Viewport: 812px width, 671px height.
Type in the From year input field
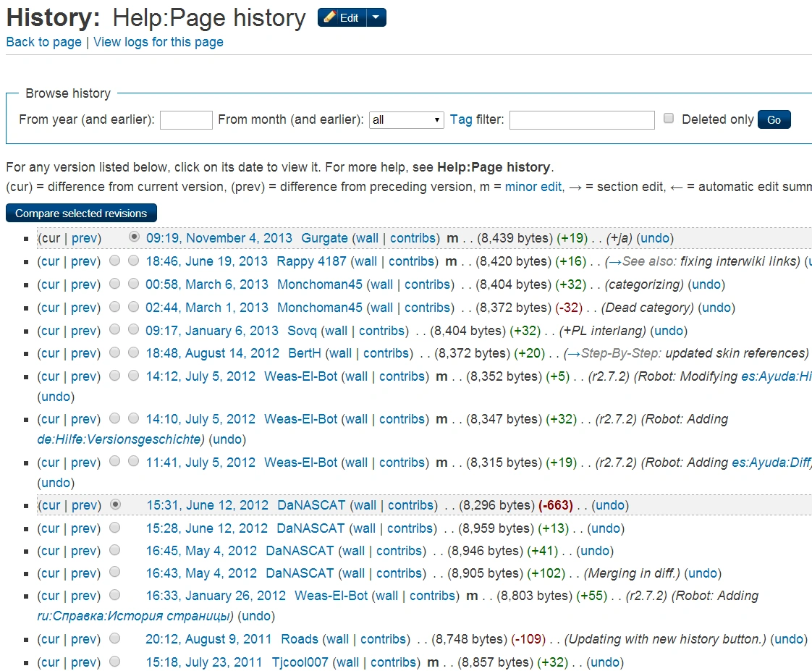pyautogui.click(x=186, y=120)
